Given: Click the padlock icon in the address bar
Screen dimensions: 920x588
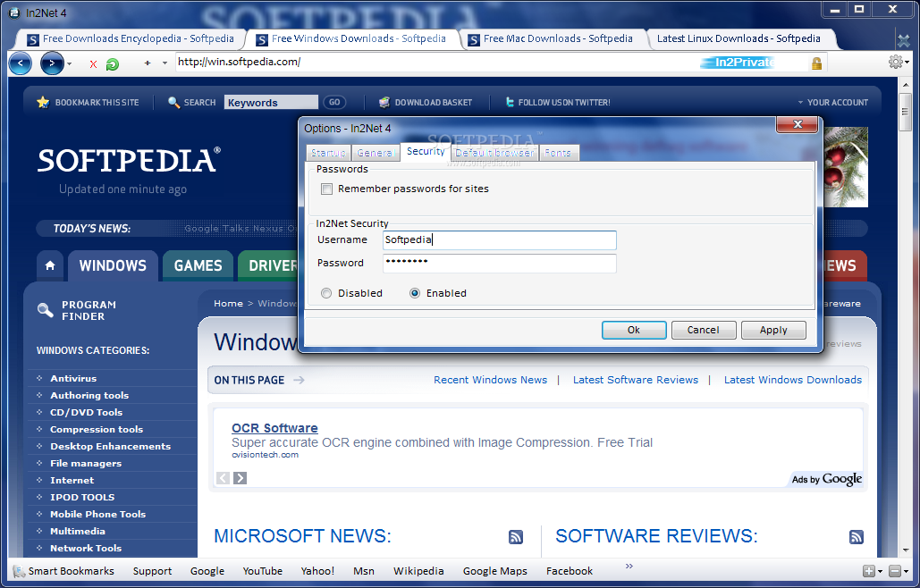Looking at the screenshot, I should (816, 63).
